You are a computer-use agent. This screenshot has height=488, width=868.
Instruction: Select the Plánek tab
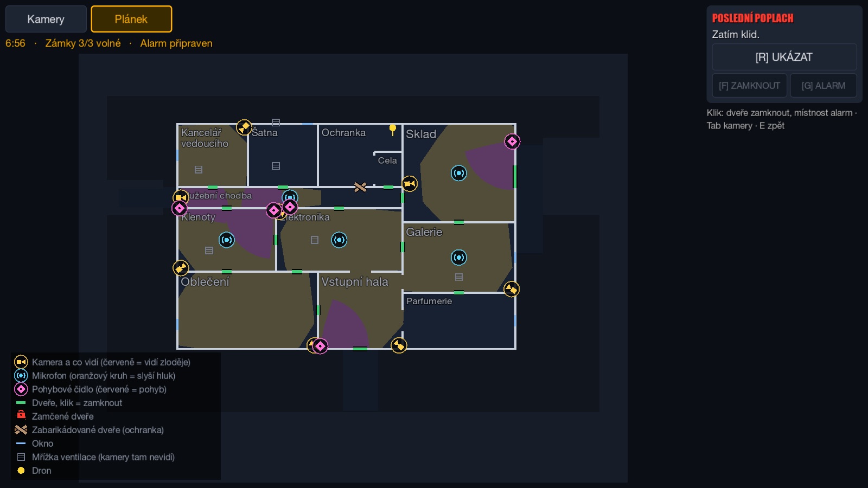(131, 19)
